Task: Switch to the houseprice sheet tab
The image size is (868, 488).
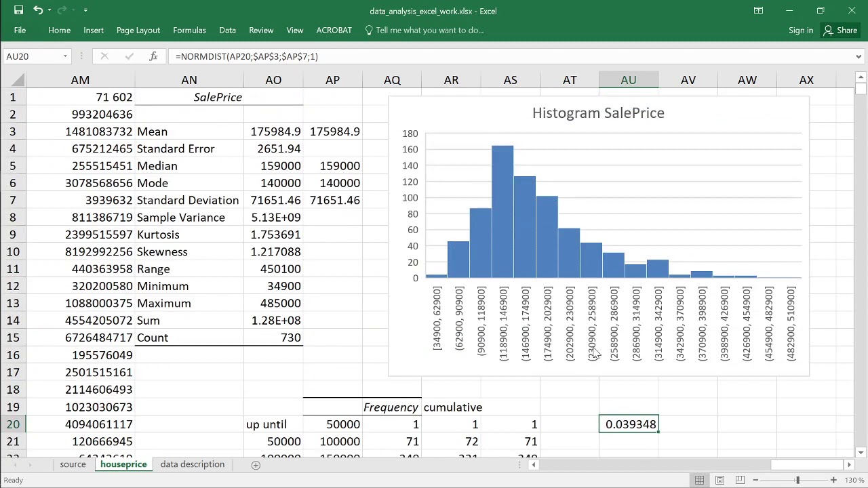Action: click(x=123, y=464)
